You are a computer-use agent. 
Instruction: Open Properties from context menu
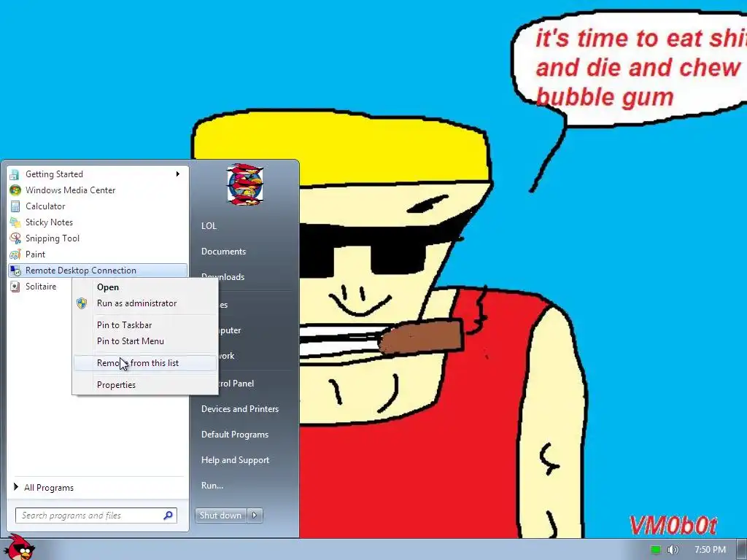click(x=145, y=385)
